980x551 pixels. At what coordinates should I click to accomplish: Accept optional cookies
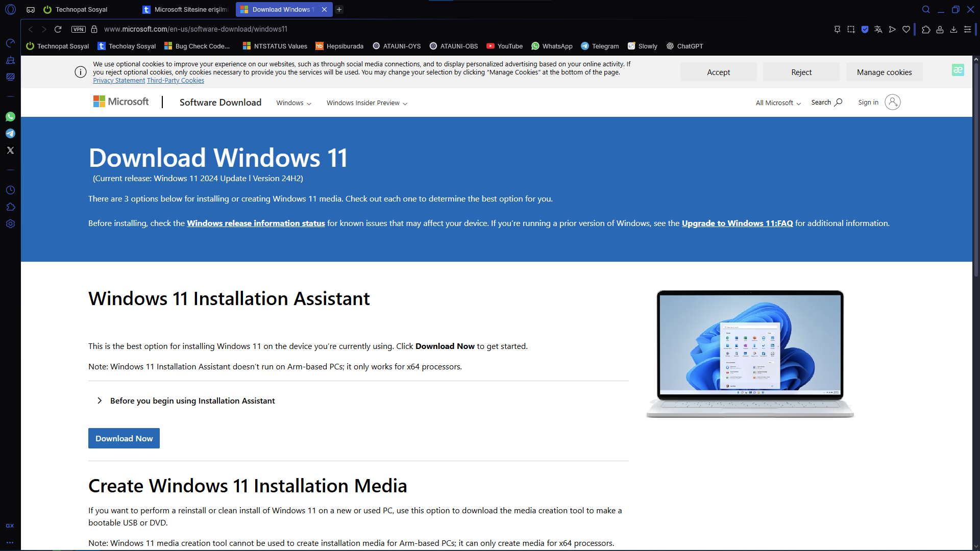[718, 72]
